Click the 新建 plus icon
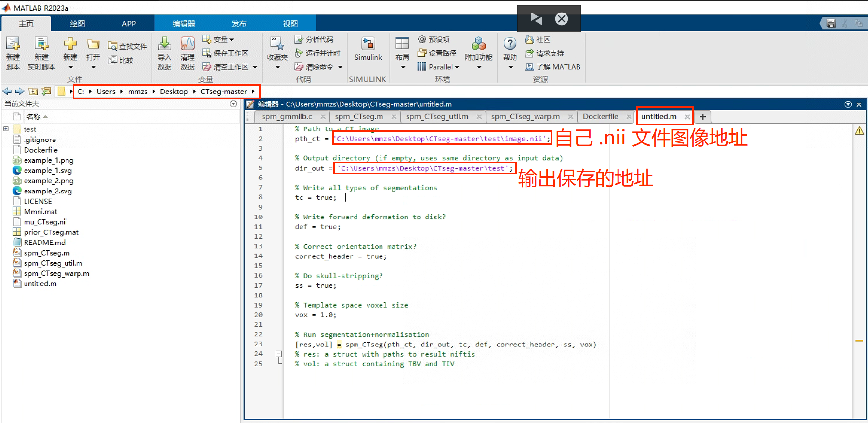868x423 pixels. click(70, 44)
